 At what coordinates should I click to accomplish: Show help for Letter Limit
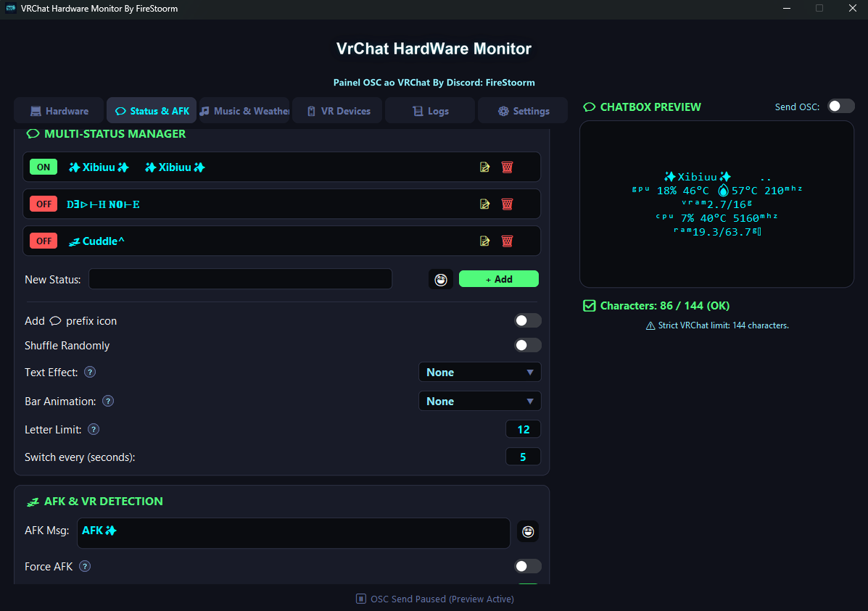(x=94, y=429)
